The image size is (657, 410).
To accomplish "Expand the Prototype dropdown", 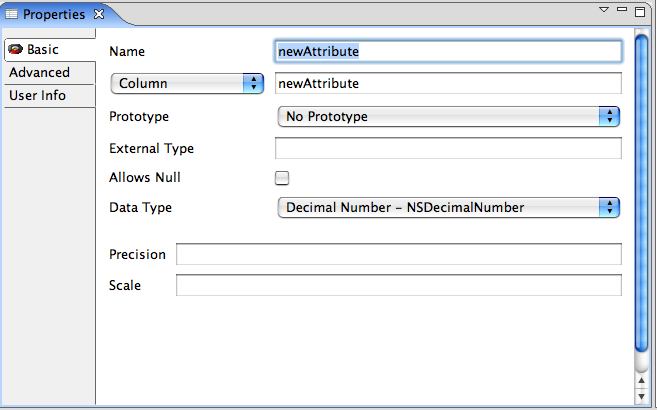I will 448,117.
